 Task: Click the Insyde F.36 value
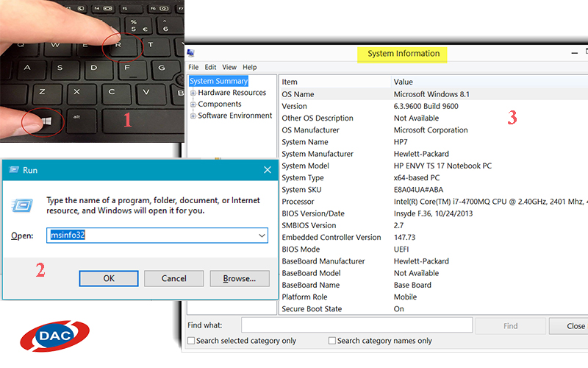[433, 213]
